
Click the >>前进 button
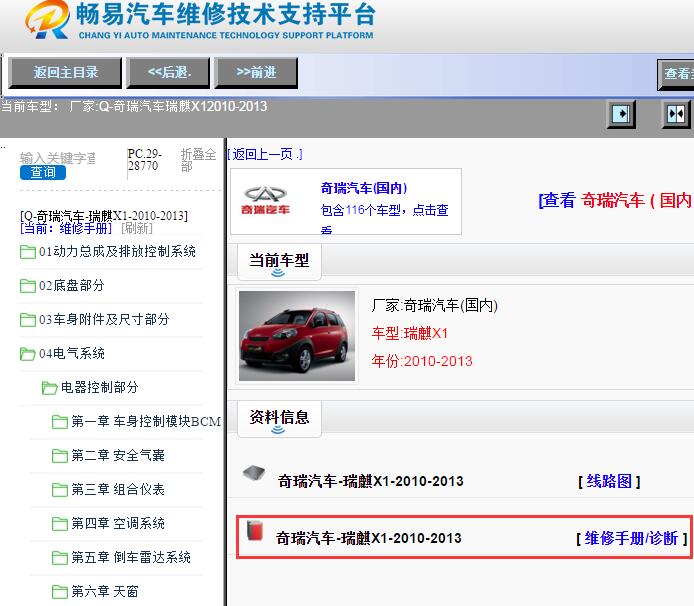pyautogui.click(x=256, y=72)
